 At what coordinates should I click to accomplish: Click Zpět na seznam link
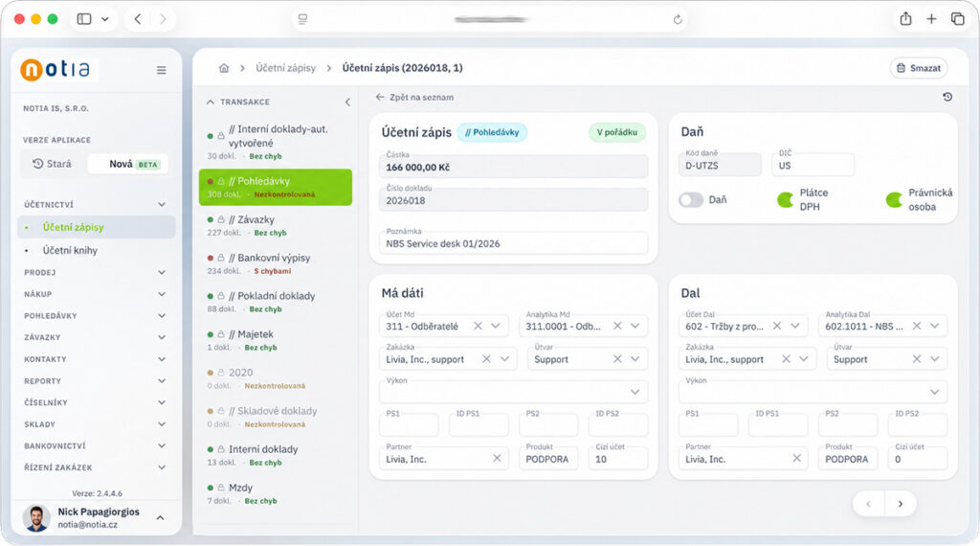(414, 98)
